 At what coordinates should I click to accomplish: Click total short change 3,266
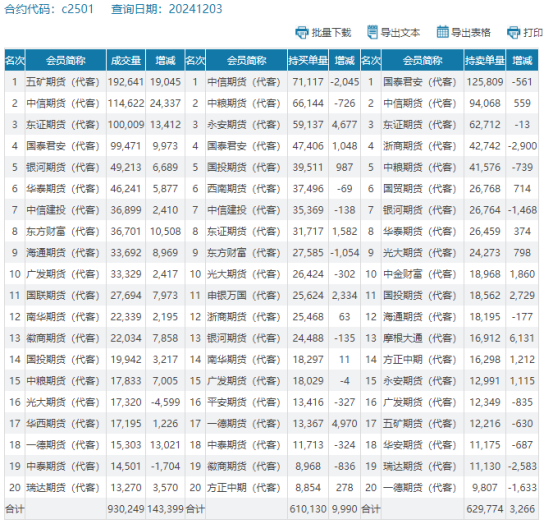pos(522,509)
